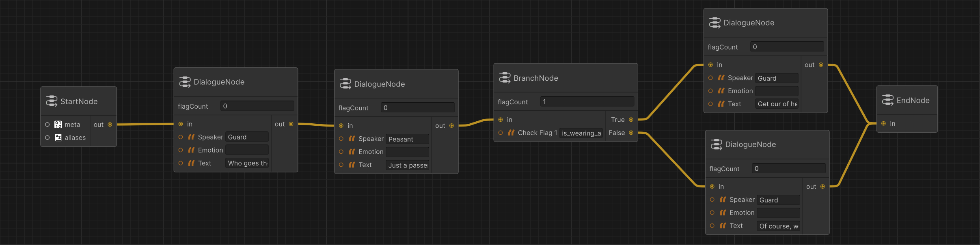Click the "is_wearing_a" Check Flag field
Screen dimensions: 980x245
(x=581, y=133)
